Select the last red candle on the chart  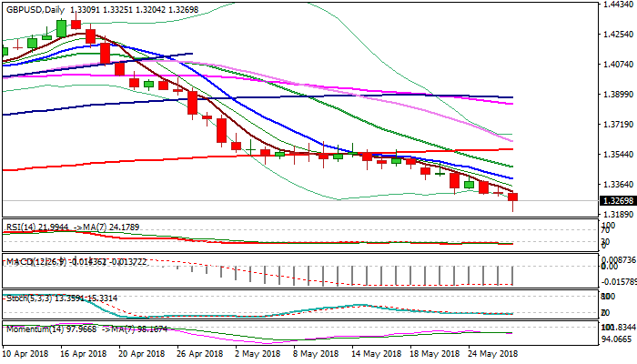(513, 197)
